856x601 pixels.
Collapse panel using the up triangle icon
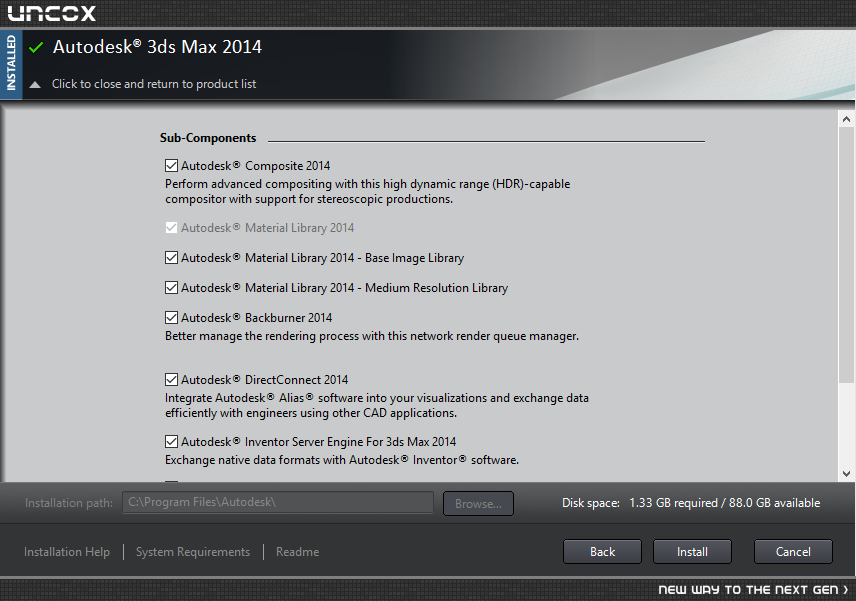[35, 84]
